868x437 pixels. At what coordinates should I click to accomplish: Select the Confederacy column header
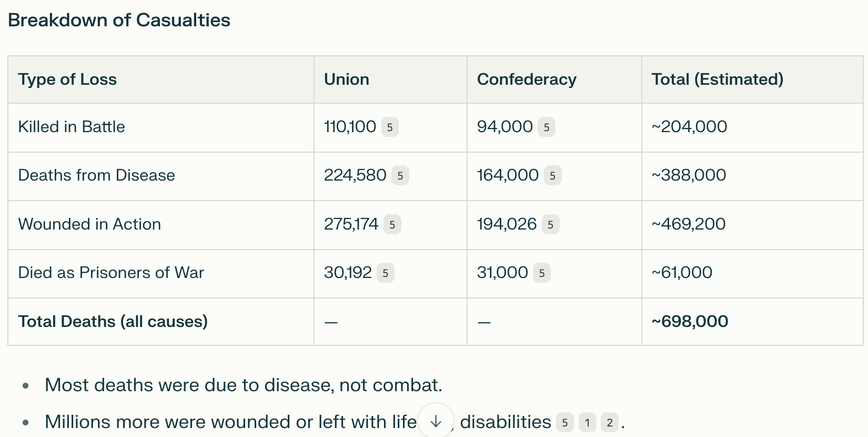[x=527, y=80]
